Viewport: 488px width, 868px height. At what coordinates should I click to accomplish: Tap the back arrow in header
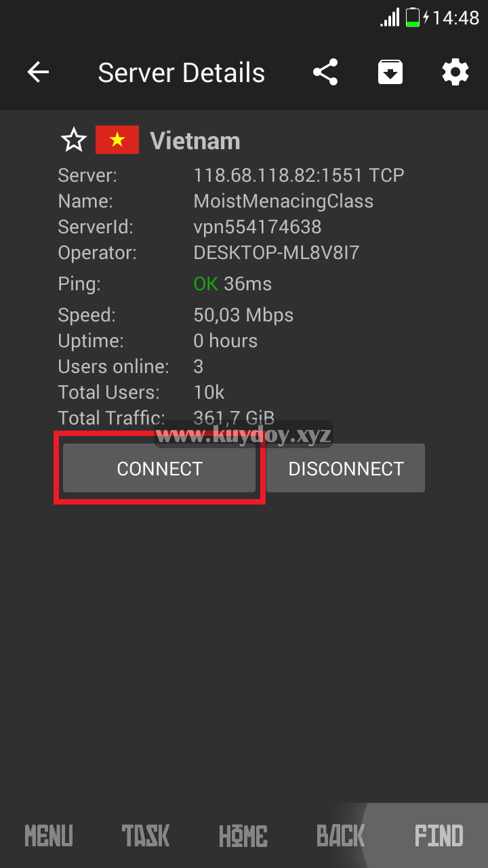tap(38, 72)
